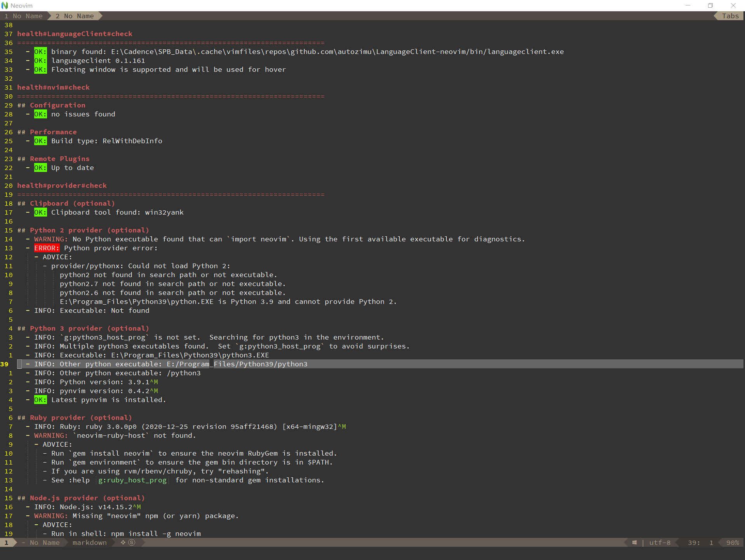Image resolution: width=745 pixels, height=560 pixels.
Task: Click the OK: badge for binary found
Action: click(x=40, y=52)
